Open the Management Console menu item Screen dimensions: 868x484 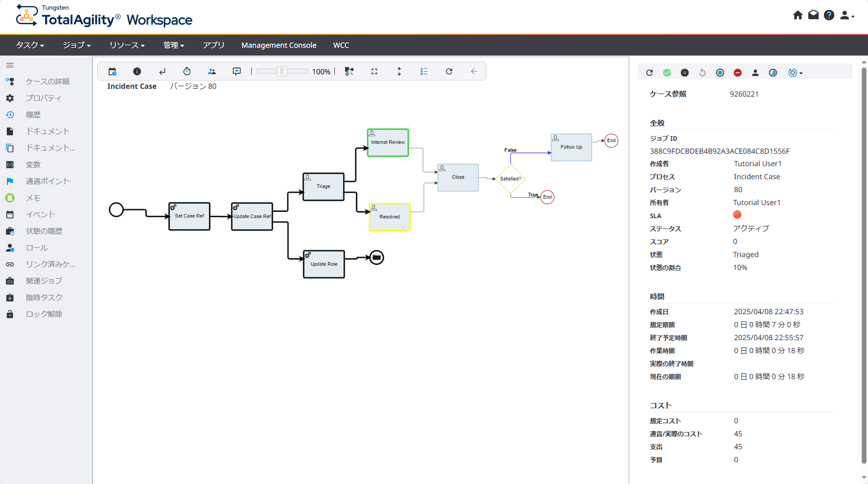pyautogui.click(x=279, y=45)
